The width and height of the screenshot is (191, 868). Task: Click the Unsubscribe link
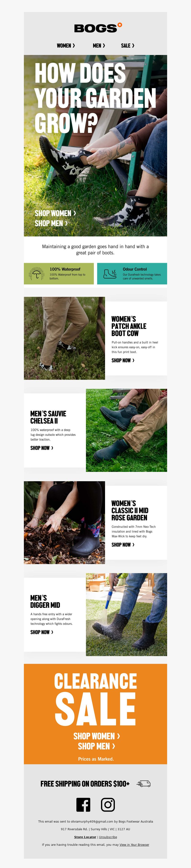coord(108,837)
